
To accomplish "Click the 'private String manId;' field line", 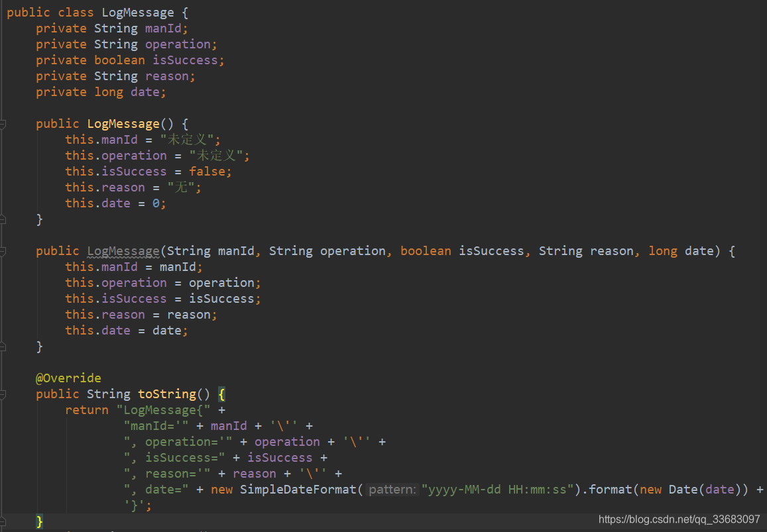I will click(x=112, y=28).
